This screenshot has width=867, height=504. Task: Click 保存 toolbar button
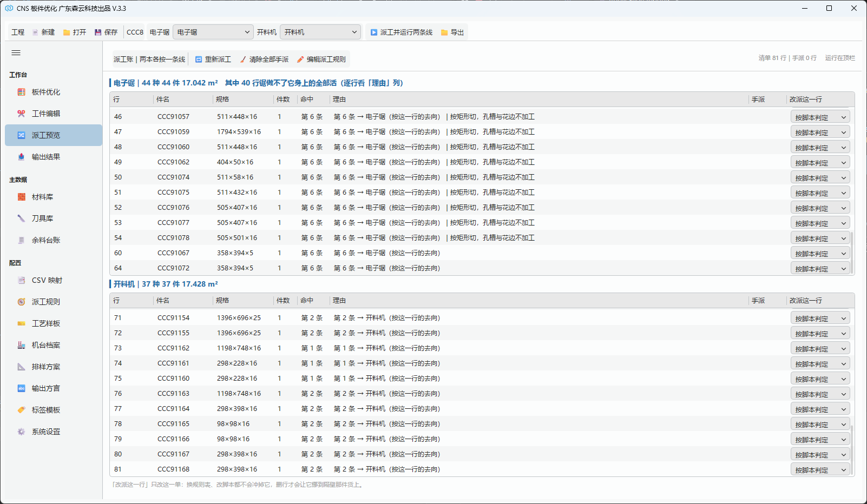(106, 32)
